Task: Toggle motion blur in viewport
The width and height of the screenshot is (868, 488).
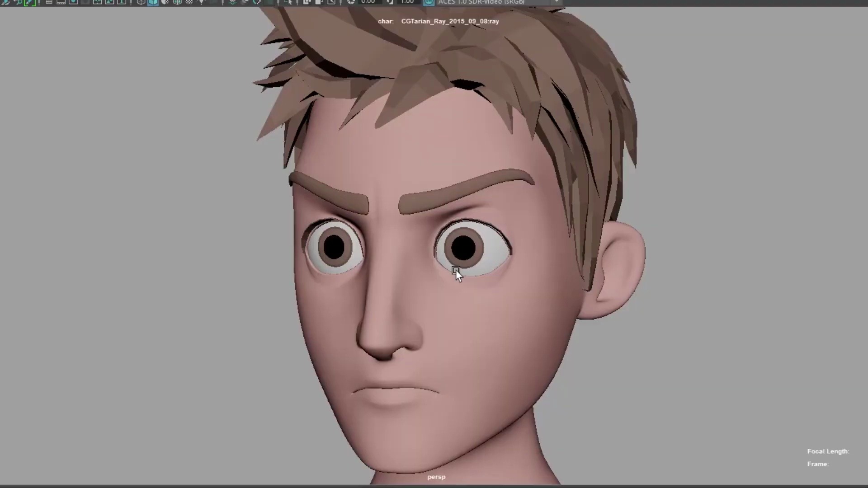Action: [256, 3]
